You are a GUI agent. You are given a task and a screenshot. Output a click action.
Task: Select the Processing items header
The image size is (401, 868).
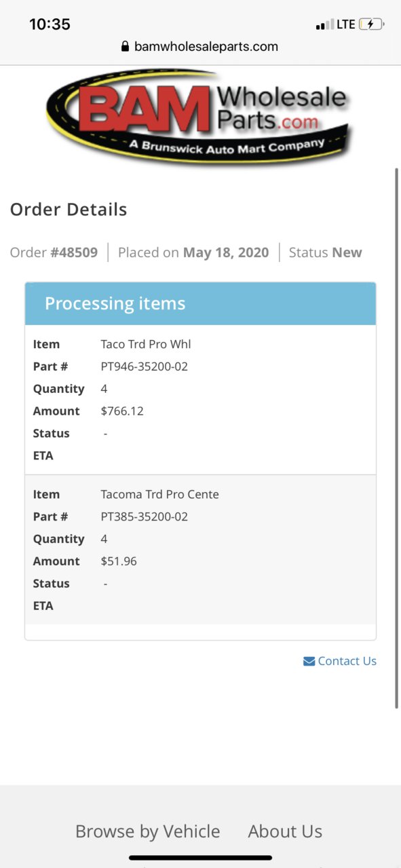(x=200, y=303)
